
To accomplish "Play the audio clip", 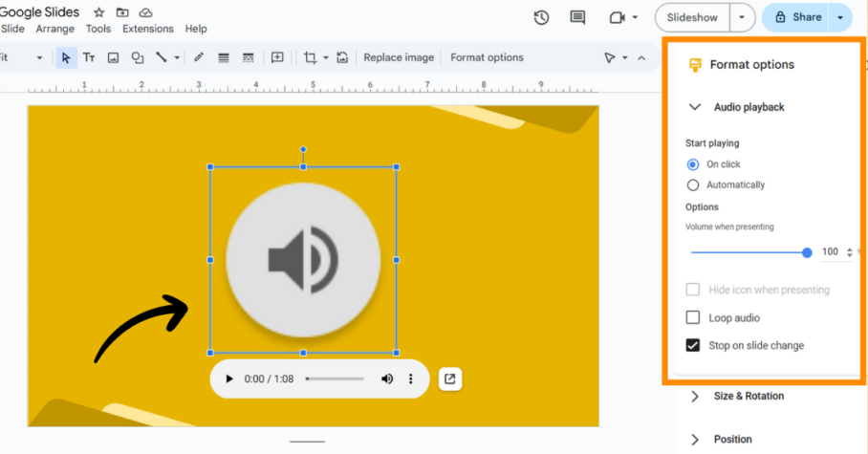I will tap(229, 378).
